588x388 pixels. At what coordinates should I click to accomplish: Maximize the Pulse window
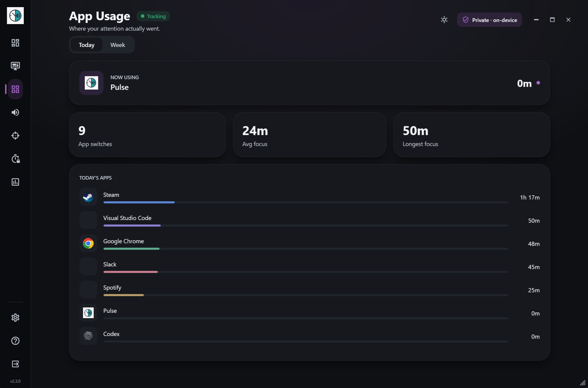552,20
